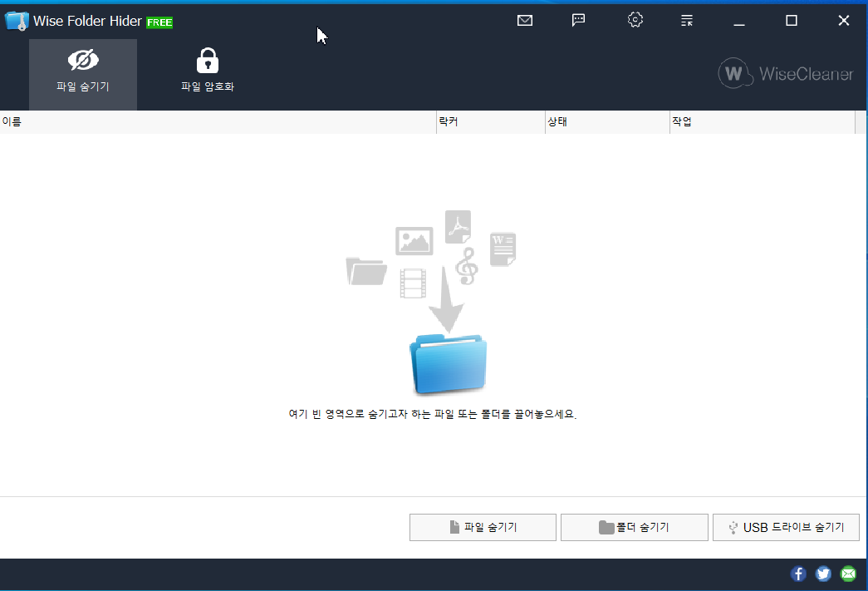
Task: Sort by the 락커 column header
Action: point(491,122)
